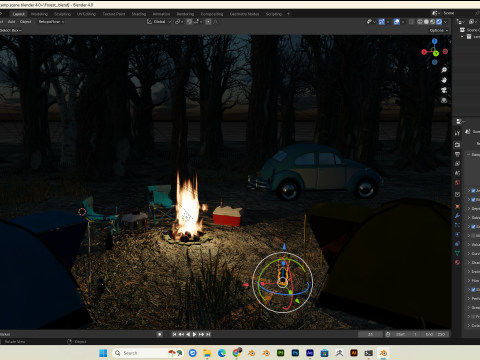This screenshot has width=480, height=360.
Task: Jump to the timeline start frame
Action: pos(174,334)
